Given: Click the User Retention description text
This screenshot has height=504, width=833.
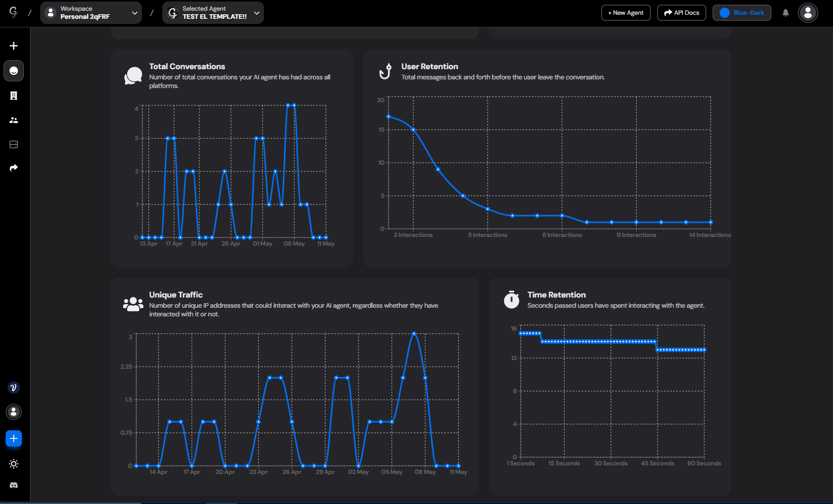Looking at the screenshot, I should pos(503,77).
